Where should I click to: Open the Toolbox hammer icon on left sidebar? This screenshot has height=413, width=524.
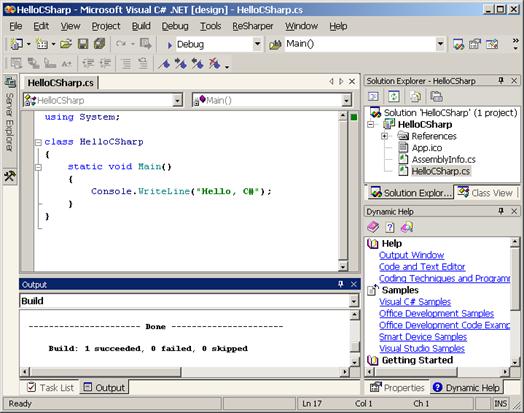point(10,176)
